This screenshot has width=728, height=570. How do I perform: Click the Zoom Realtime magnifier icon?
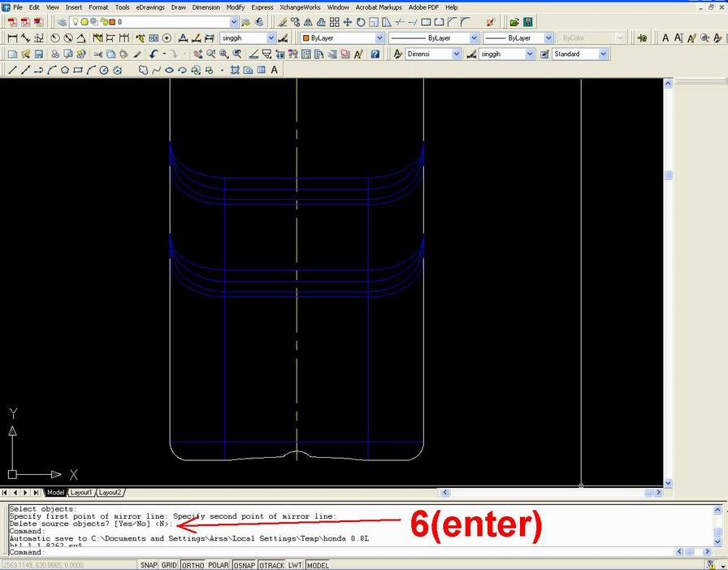tap(210, 54)
